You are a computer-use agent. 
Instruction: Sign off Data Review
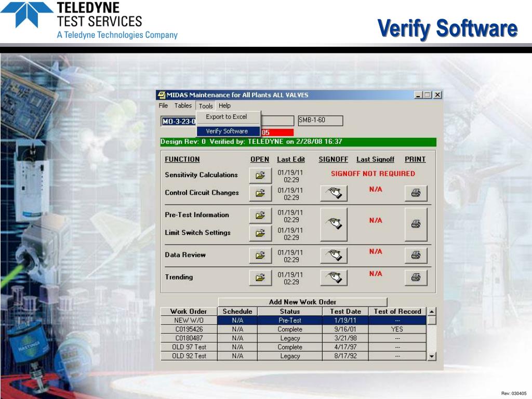pyautogui.click(x=334, y=256)
